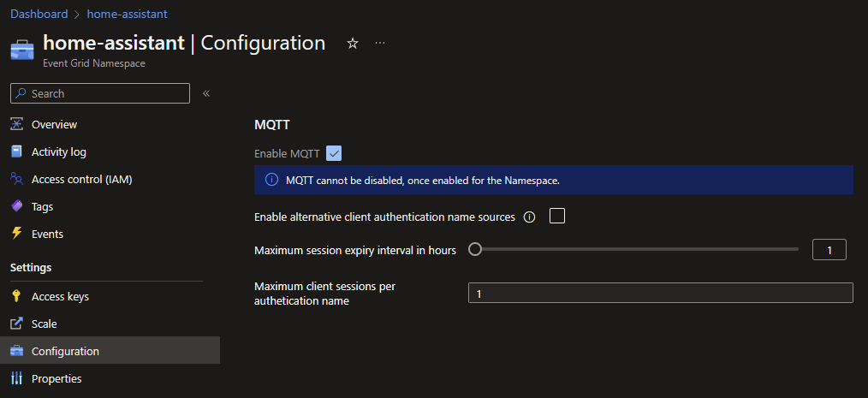The image size is (868, 398).
Task: Click the info icon in MQTT banner
Action: 271,180
